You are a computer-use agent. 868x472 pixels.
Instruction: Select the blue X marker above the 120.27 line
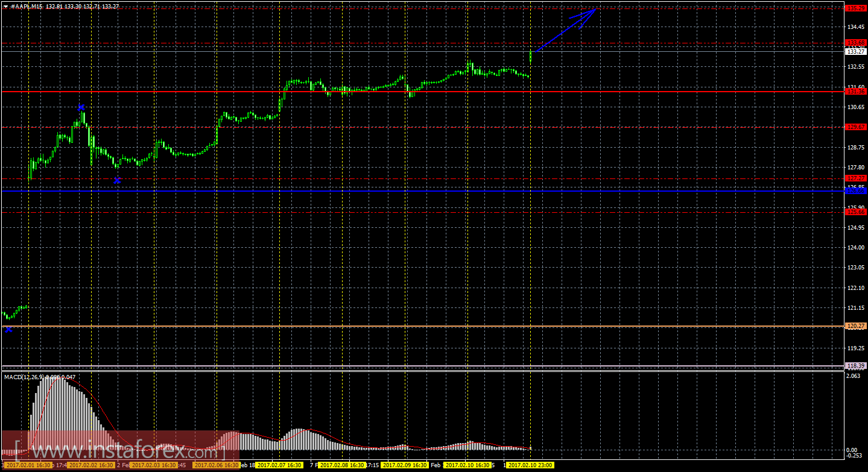click(8, 329)
